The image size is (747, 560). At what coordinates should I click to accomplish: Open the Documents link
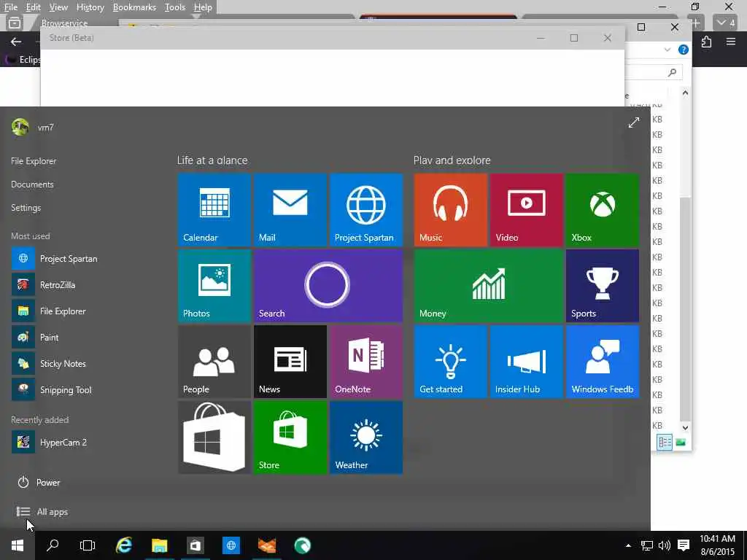click(32, 184)
